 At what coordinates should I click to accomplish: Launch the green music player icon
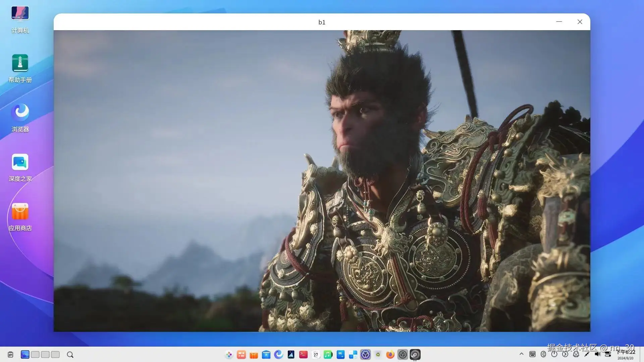(328, 355)
